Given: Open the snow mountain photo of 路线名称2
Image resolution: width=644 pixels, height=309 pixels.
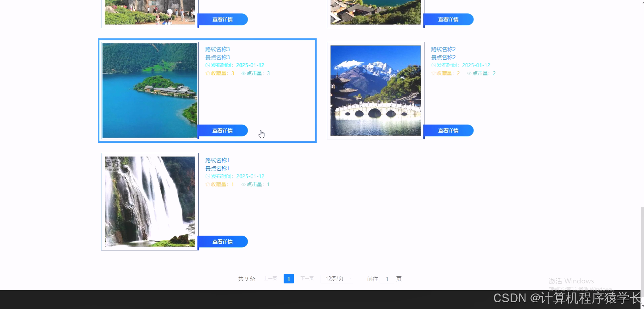Looking at the screenshot, I should click(x=376, y=91).
